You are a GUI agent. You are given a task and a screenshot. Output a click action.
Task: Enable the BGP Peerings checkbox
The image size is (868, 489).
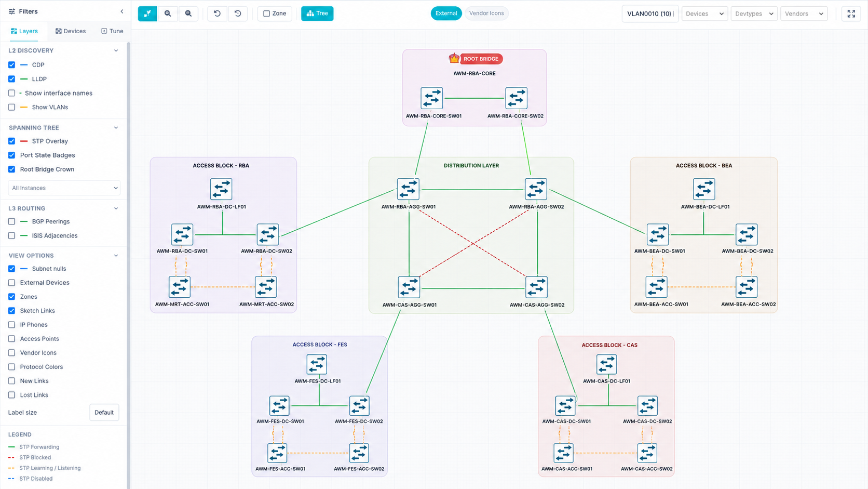(x=11, y=221)
